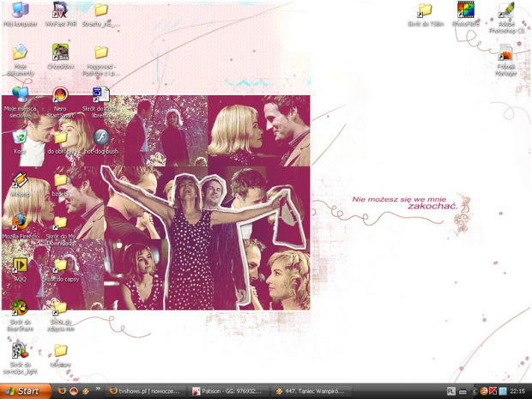Open the ChaosBox desktop shortcut
This screenshot has width=532, height=399.
(60, 53)
